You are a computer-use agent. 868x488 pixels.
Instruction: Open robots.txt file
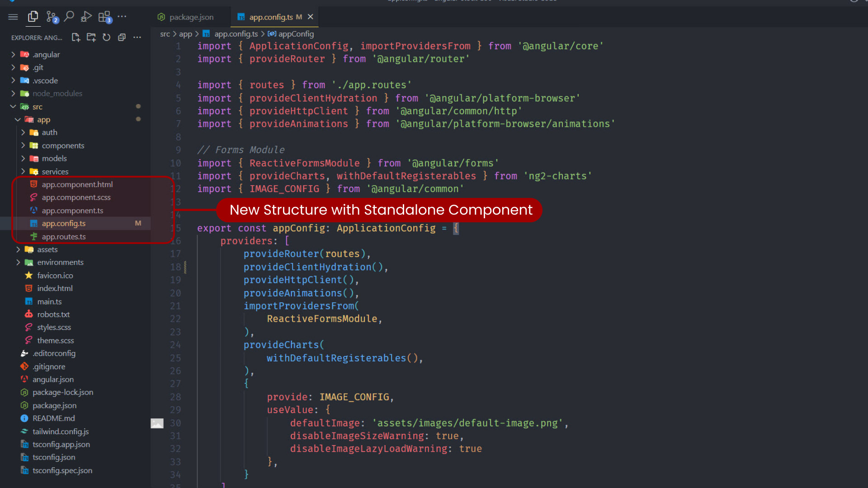click(53, 314)
